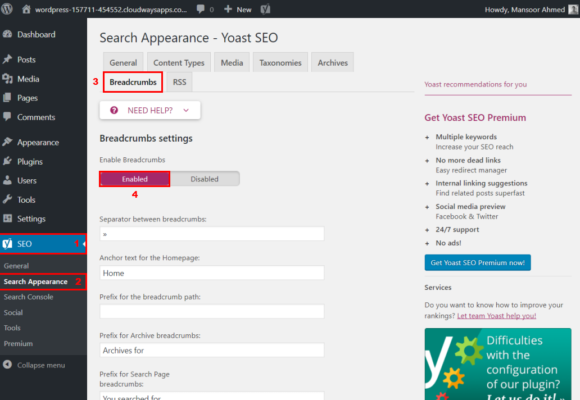Click the Archive breadcrumbs prefix field

click(x=212, y=350)
